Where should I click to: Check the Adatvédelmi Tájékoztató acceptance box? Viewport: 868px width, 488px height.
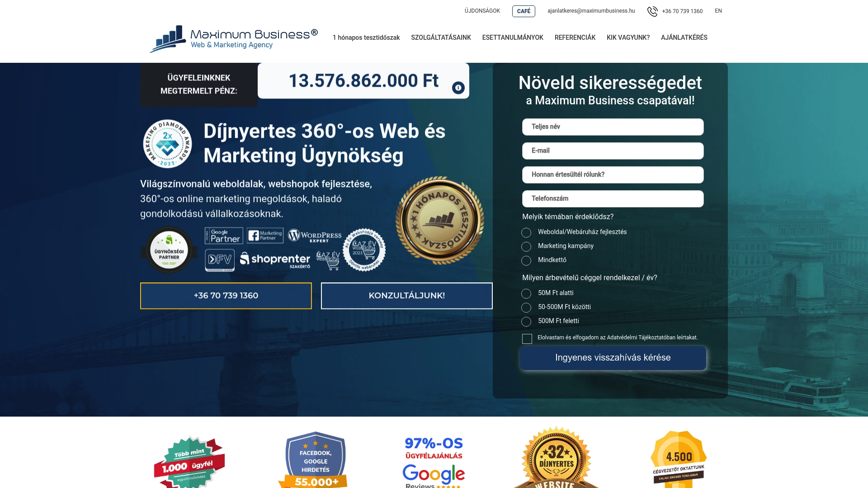(x=527, y=338)
